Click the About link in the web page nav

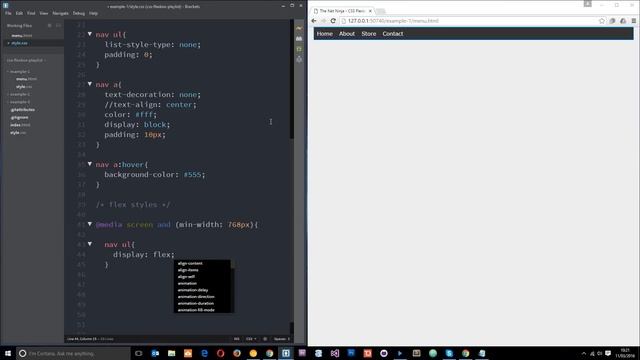click(x=347, y=34)
